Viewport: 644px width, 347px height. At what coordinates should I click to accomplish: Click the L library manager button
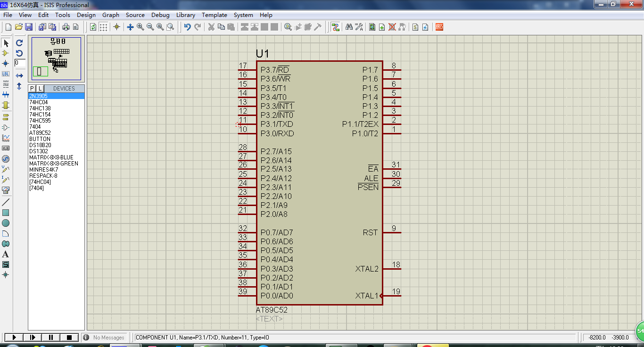coord(40,89)
